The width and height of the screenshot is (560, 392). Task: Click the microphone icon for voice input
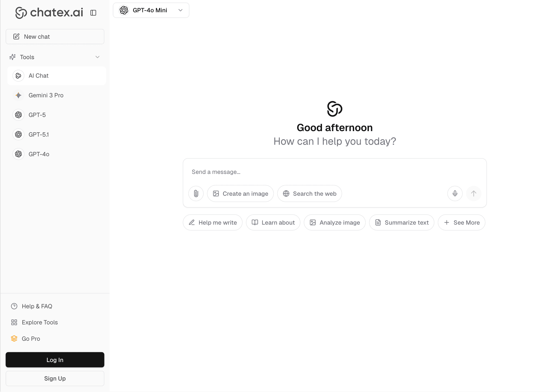[455, 193]
